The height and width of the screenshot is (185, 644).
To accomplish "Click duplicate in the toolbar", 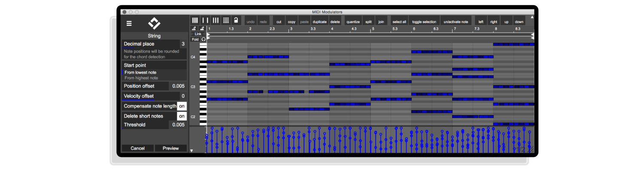I will point(319,22).
